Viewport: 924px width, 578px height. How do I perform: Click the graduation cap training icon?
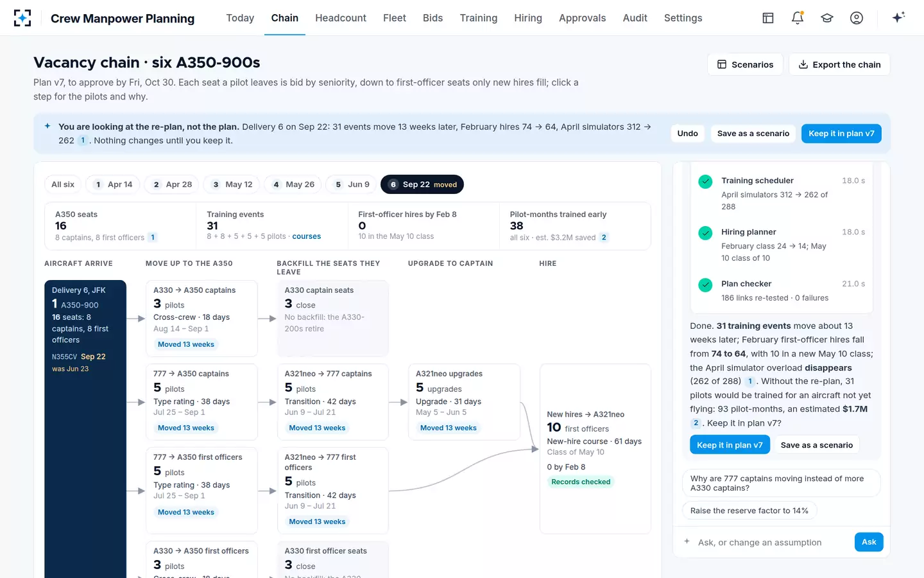827,18
